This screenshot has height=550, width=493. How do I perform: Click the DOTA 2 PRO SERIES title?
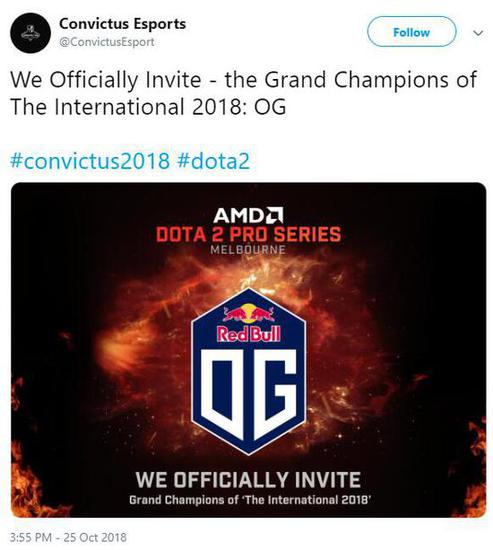[248, 234]
